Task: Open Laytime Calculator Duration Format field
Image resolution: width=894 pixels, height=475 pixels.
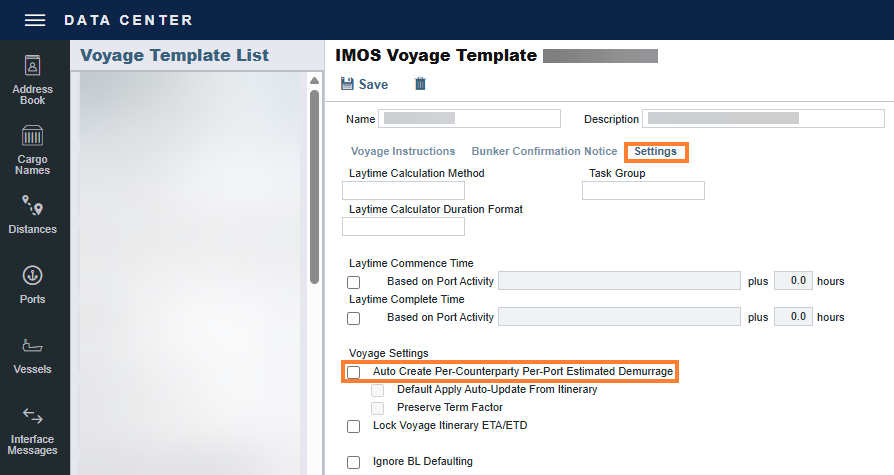Action: [x=403, y=226]
